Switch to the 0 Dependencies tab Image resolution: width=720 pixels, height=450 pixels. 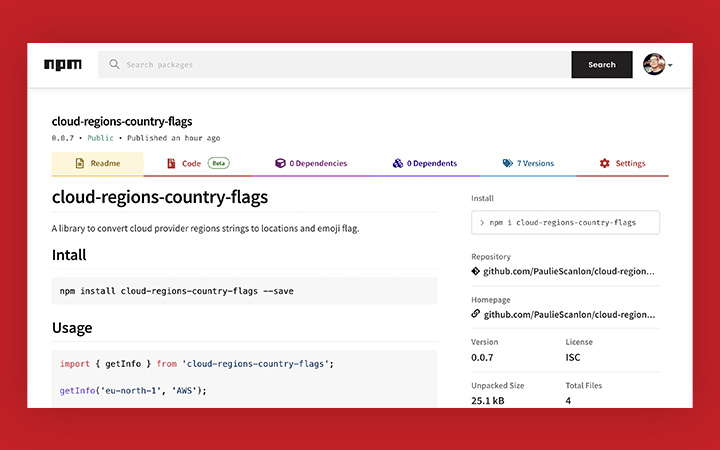click(311, 163)
